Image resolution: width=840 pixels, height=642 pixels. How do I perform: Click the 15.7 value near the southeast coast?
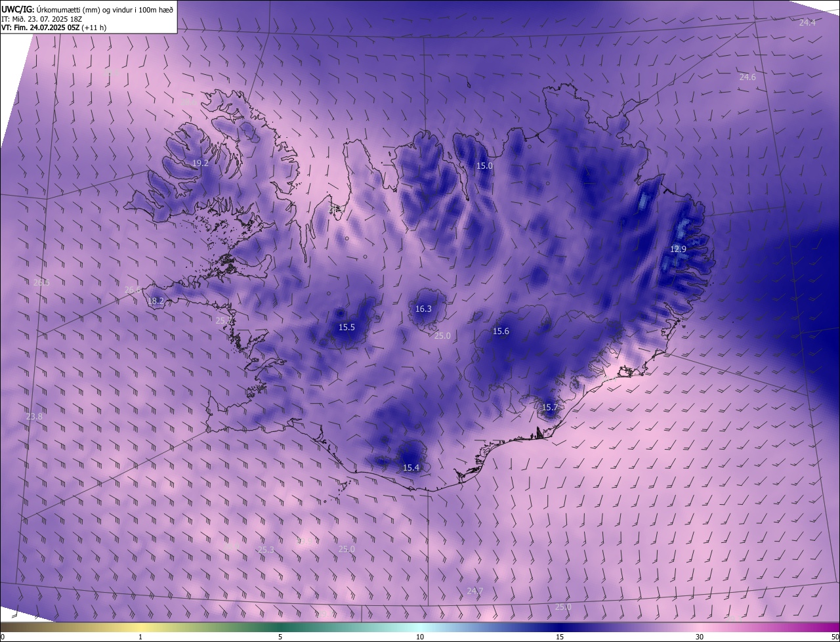[549, 407]
